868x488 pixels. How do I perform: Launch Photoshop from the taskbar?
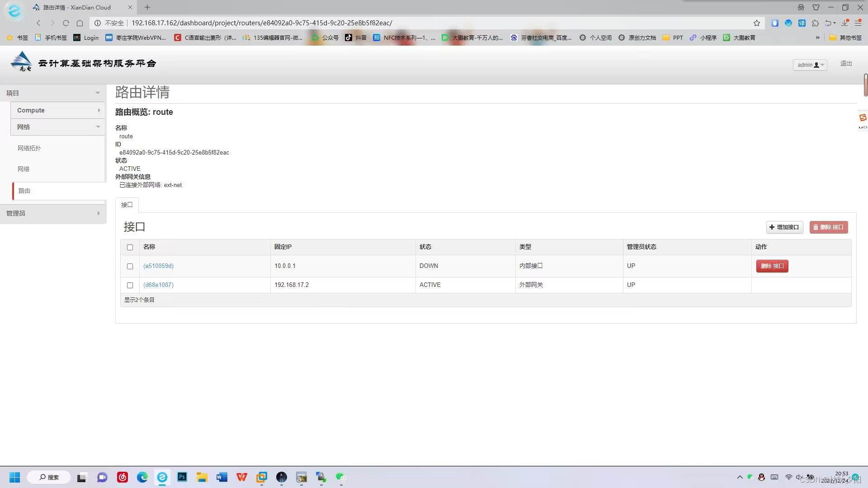[182, 477]
